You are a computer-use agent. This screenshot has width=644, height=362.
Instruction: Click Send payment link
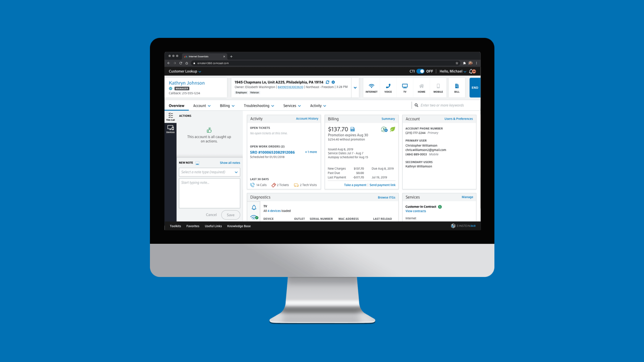[382, 185]
